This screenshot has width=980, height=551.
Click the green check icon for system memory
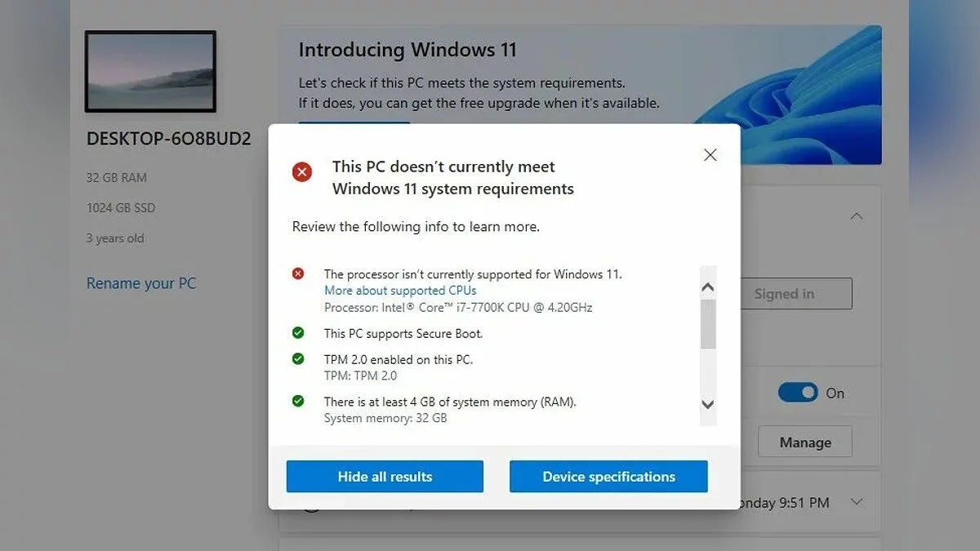pyautogui.click(x=298, y=401)
